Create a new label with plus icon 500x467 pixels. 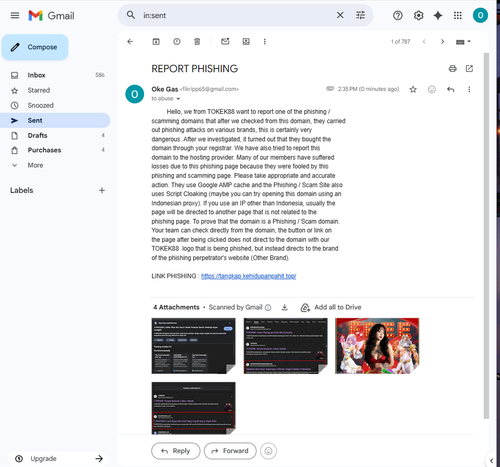point(102,190)
